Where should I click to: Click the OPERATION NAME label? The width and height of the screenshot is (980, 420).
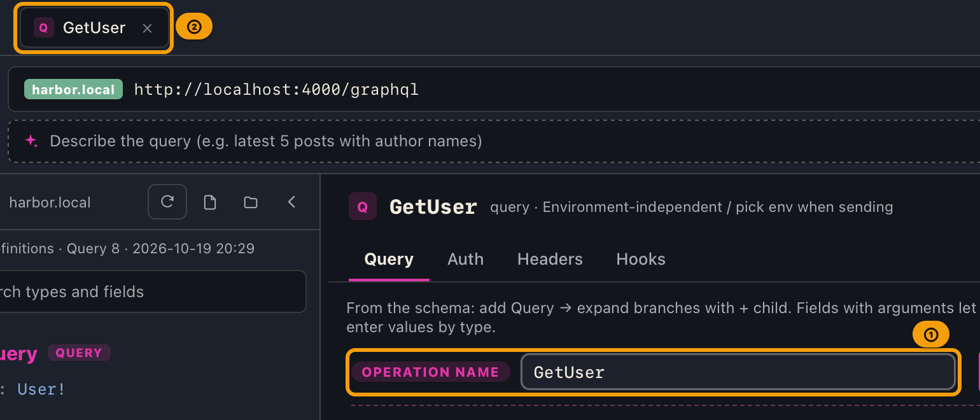click(430, 372)
